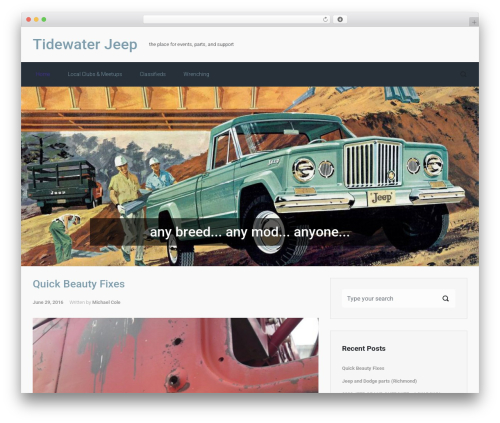Click the yellow minimize window dot
Image resolution: width=500 pixels, height=423 pixels.
(36, 19)
